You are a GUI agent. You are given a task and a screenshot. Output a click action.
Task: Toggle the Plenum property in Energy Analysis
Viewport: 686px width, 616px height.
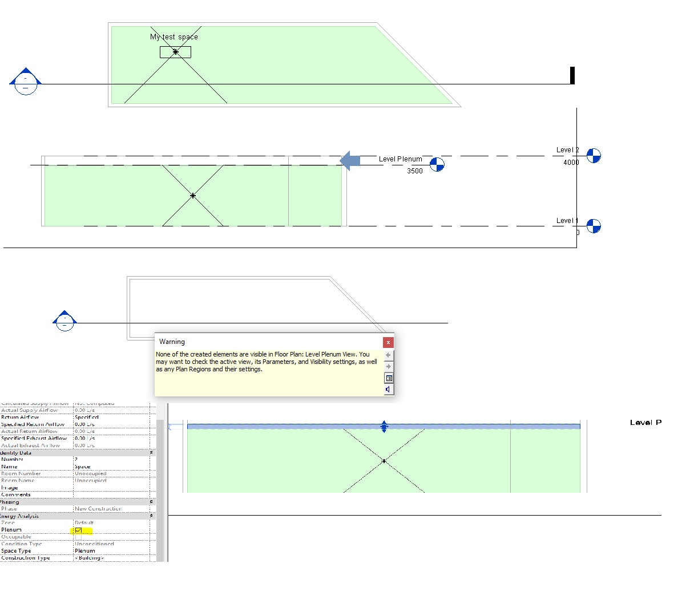(78, 530)
